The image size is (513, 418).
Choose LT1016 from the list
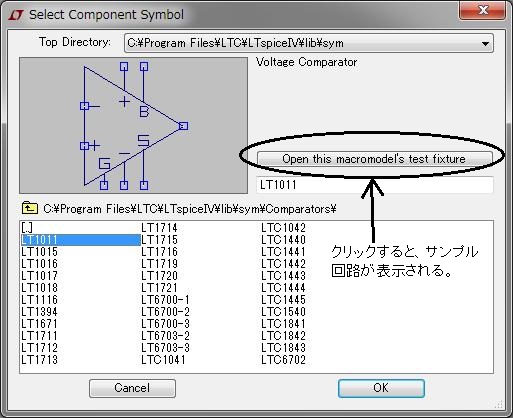pyautogui.click(x=39, y=264)
